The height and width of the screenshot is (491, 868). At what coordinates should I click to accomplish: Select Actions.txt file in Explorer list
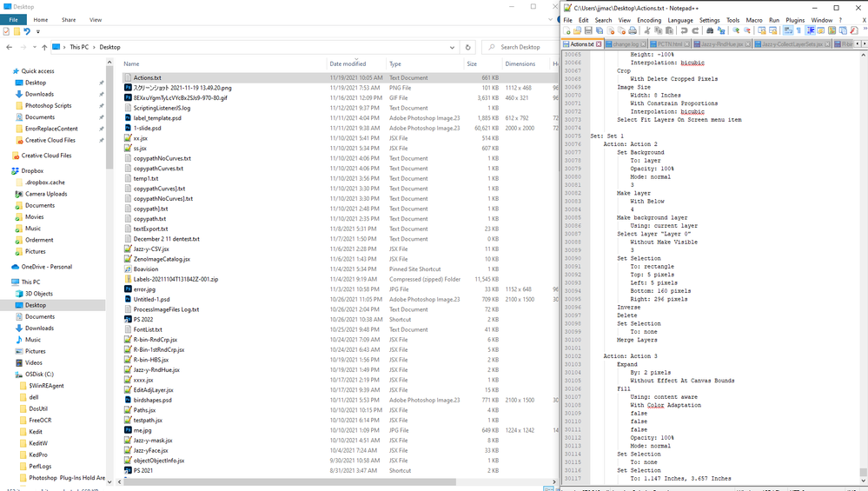[x=147, y=78]
